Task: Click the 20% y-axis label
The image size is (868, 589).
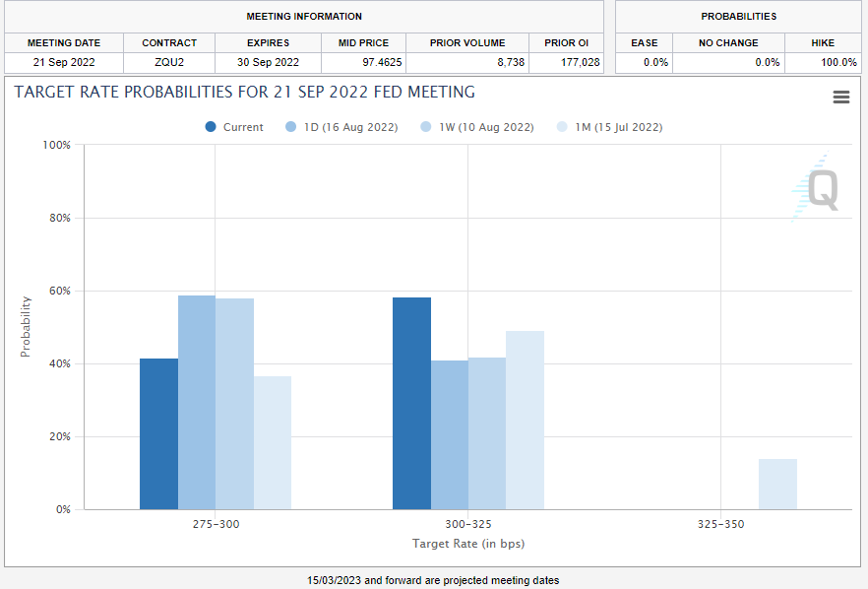Action: (60, 436)
